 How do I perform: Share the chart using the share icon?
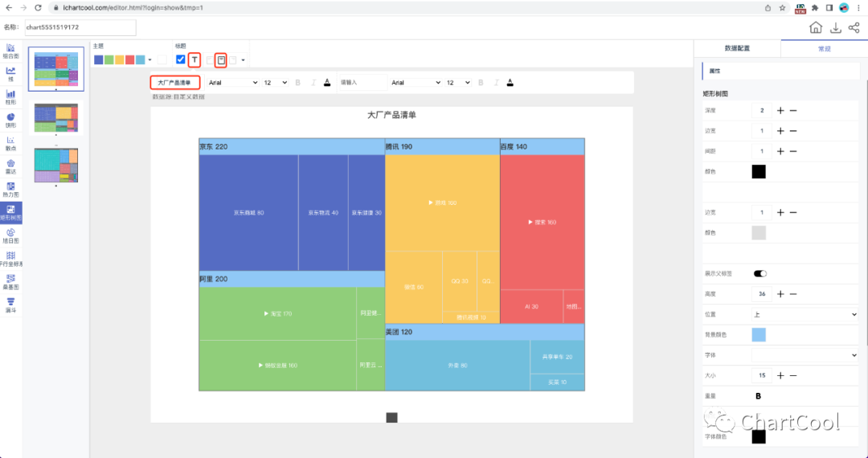click(x=854, y=27)
